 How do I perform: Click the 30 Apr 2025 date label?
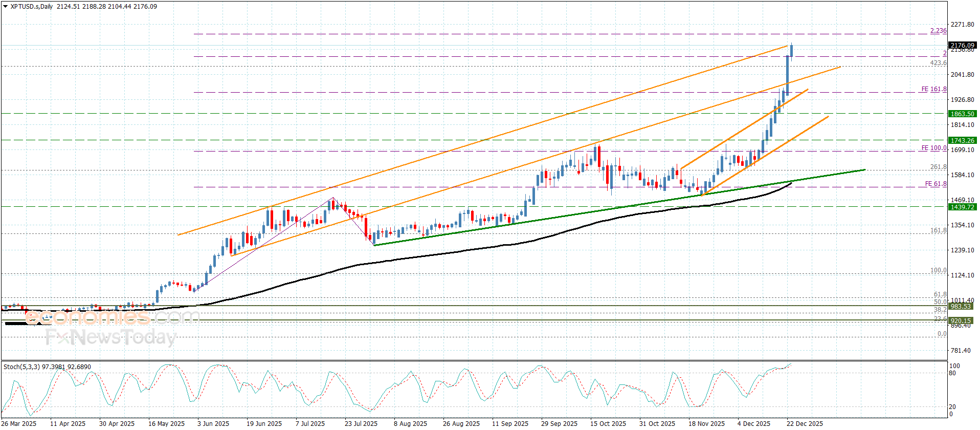click(117, 423)
